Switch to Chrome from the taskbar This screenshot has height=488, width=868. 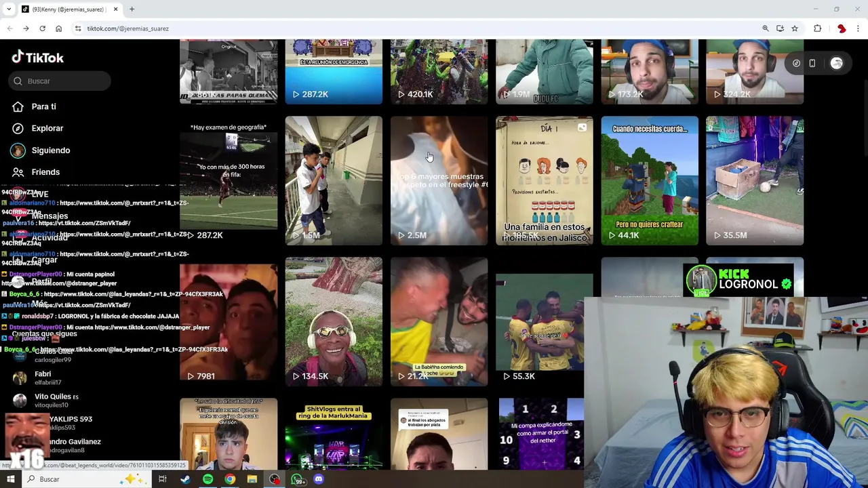230,479
